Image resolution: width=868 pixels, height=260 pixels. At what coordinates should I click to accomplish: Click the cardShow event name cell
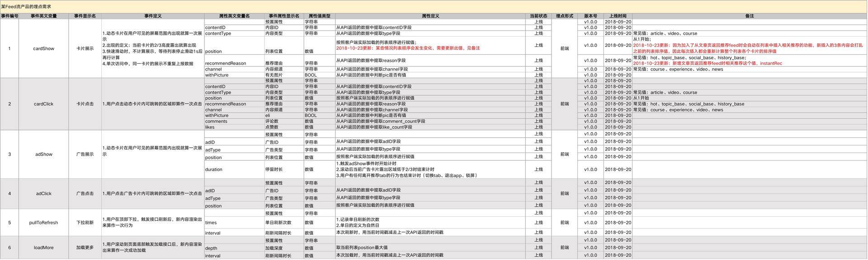coord(44,48)
